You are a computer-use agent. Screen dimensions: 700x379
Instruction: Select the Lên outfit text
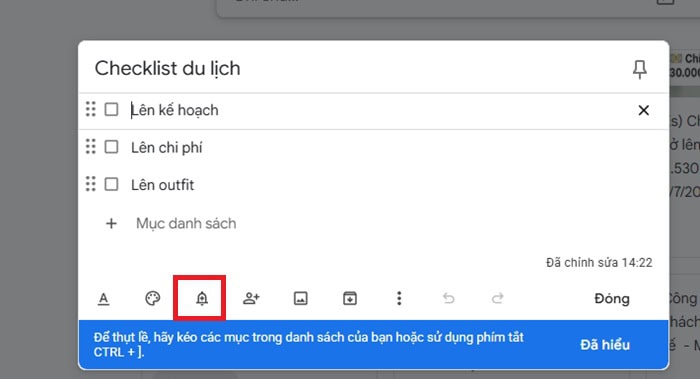pyautogui.click(x=162, y=185)
